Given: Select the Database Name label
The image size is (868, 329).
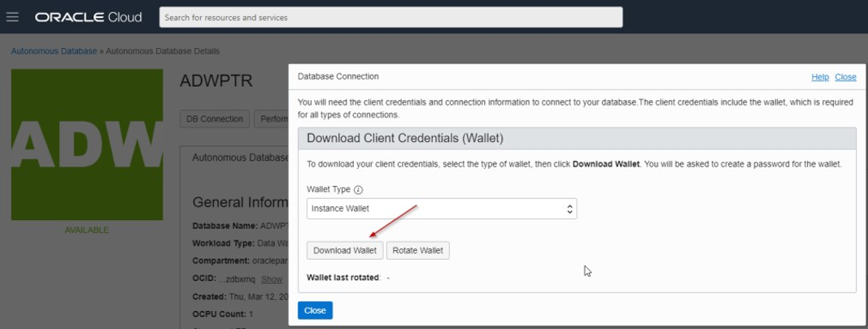Looking at the screenshot, I should (x=225, y=226).
